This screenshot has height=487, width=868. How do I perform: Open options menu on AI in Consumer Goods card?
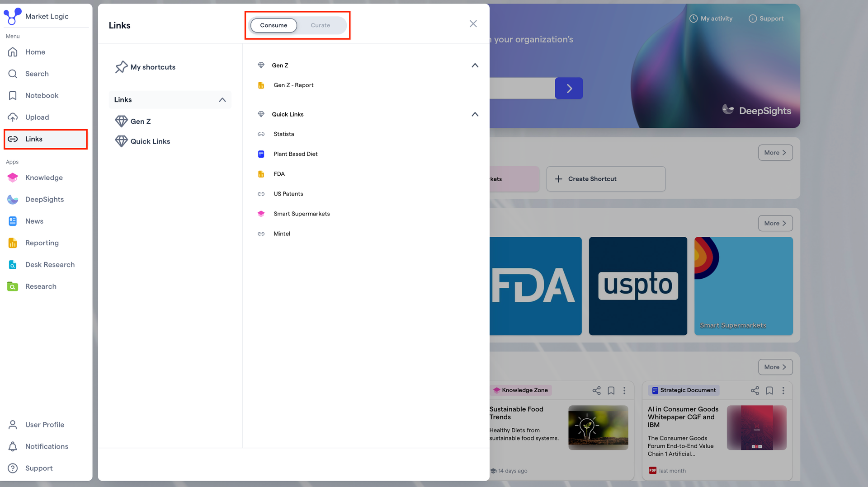(783, 390)
